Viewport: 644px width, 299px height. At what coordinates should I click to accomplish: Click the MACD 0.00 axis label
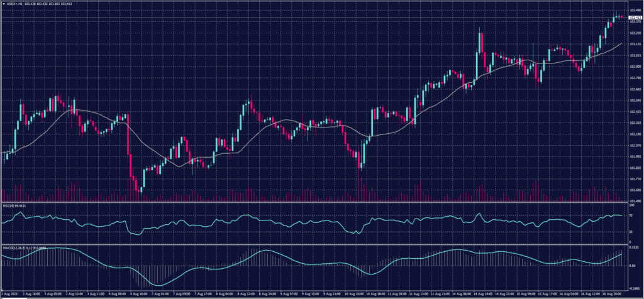click(632, 265)
